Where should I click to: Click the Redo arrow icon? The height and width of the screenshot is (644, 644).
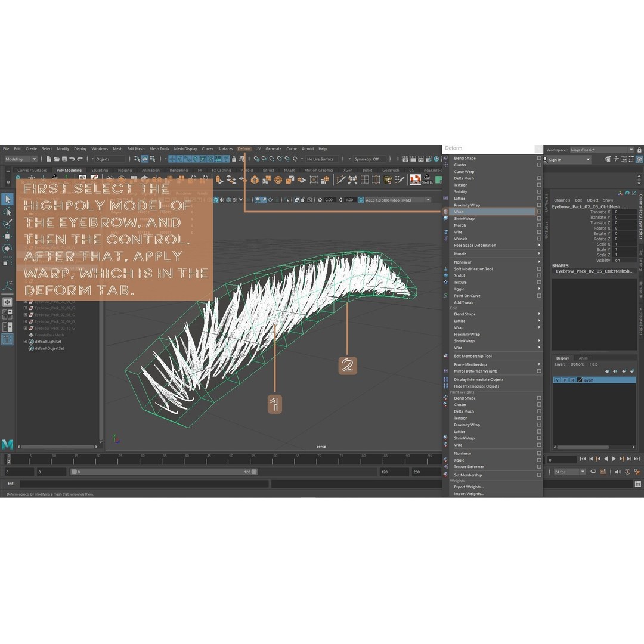pyautogui.click(x=80, y=159)
